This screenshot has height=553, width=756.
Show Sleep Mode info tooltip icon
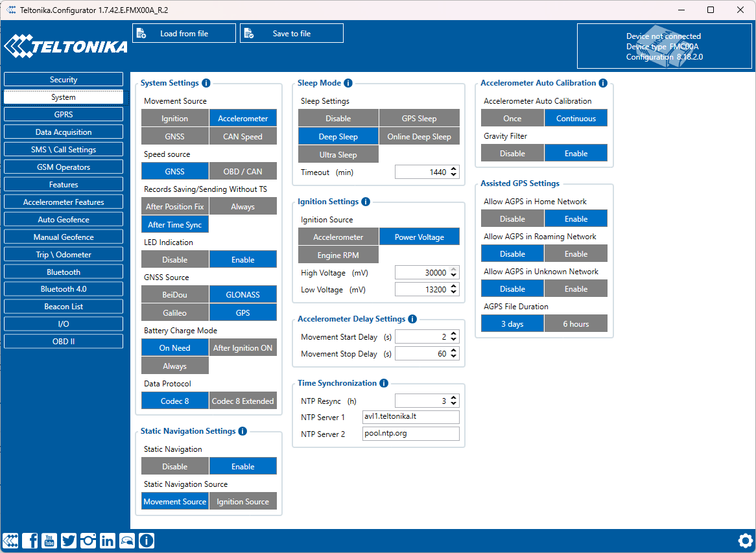(348, 83)
